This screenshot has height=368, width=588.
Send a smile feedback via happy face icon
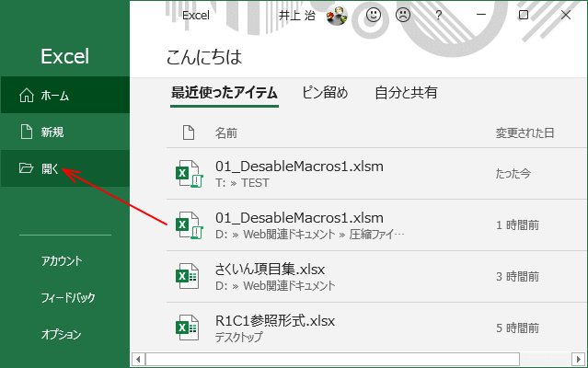point(373,15)
